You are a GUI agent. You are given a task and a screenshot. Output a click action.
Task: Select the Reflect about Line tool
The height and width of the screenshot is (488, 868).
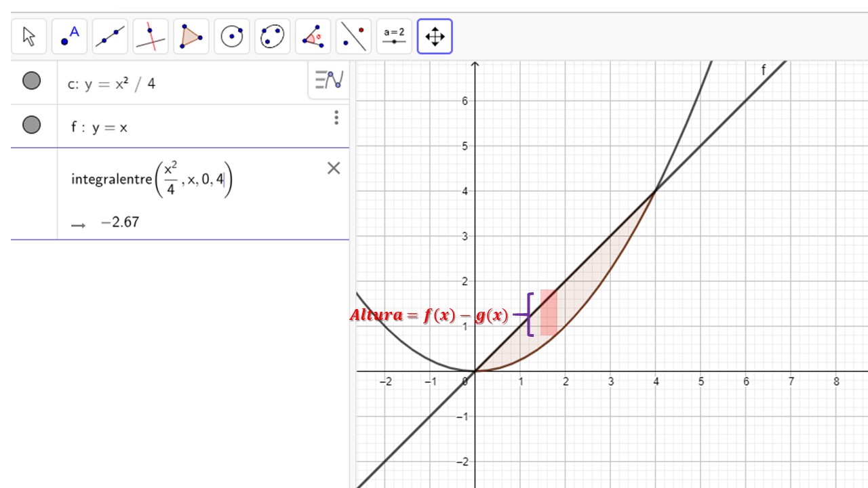(353, 37)
